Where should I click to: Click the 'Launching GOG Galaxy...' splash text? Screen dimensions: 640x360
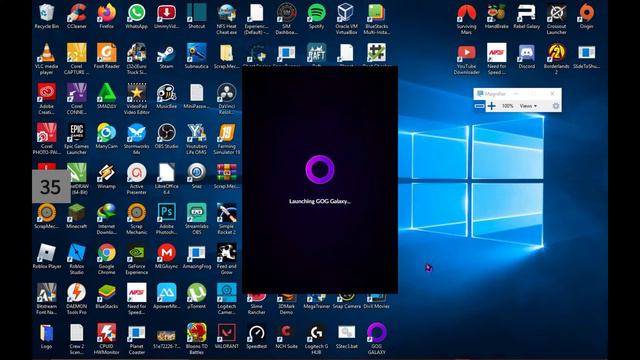(320, 201)
